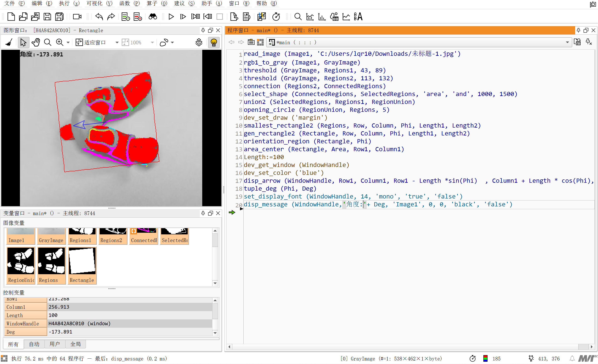Click code line 10 smallest_rectangle2

362,125
